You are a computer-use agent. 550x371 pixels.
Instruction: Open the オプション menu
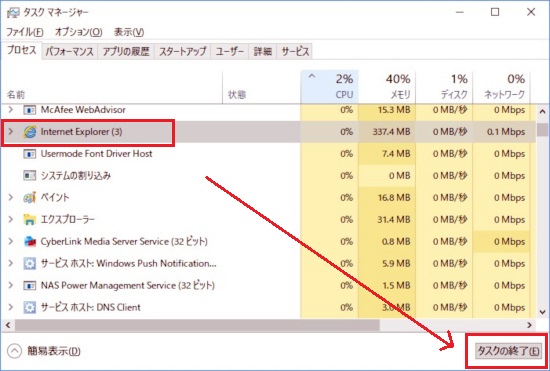coord(79,32)
